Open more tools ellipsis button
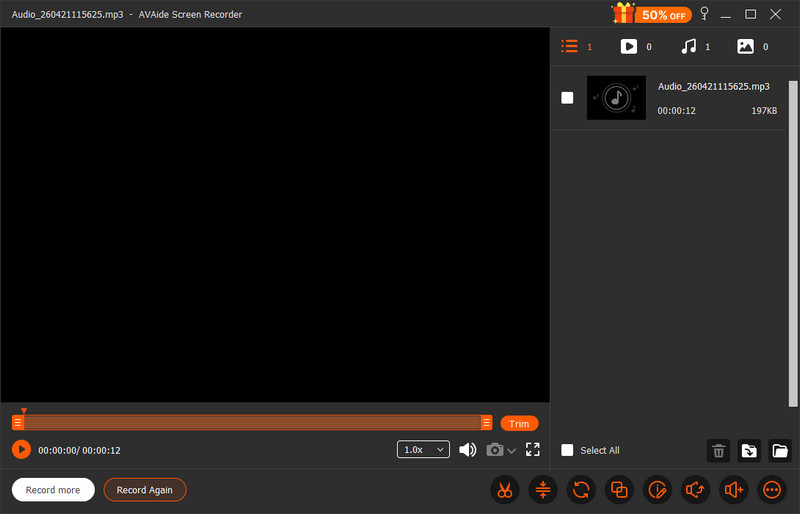Image resolution: width=800 pixels, height=514 pixels. tap(772, 490)
